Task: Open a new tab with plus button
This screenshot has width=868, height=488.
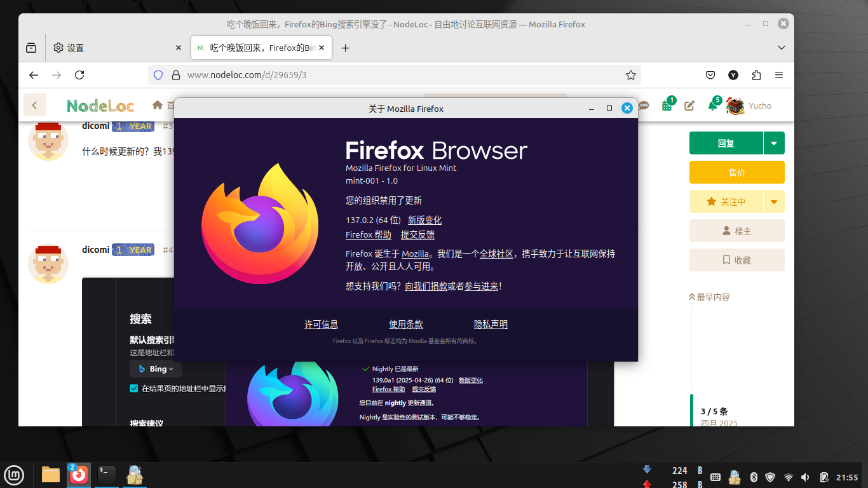Action: pyautogui.click(x=346, y=48)
